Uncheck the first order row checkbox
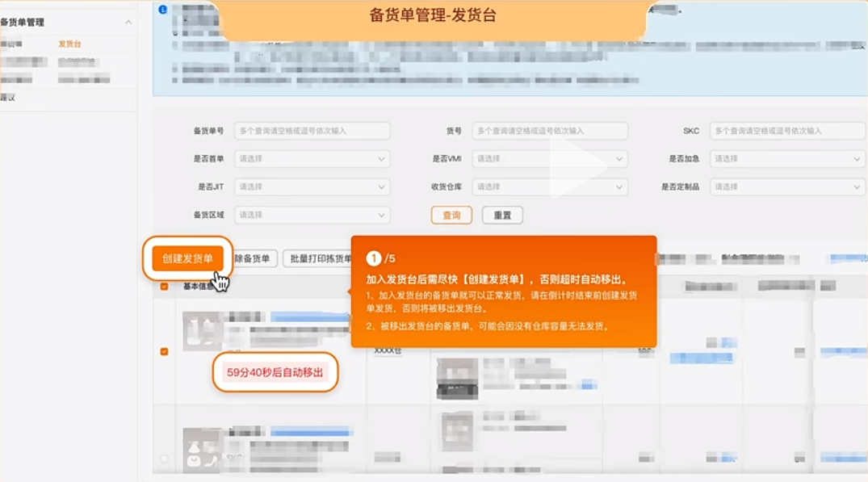 coord(165,351)
